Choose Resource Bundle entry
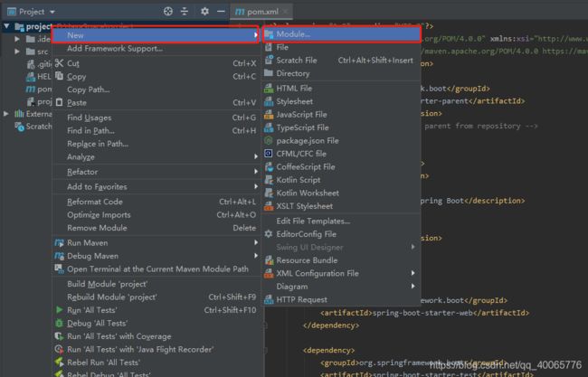 342,260
